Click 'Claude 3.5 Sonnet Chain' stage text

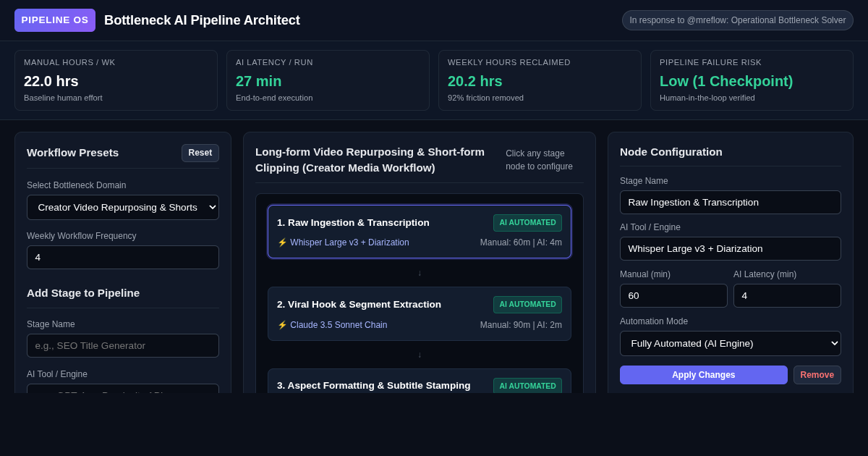click(x=339, y=325)
